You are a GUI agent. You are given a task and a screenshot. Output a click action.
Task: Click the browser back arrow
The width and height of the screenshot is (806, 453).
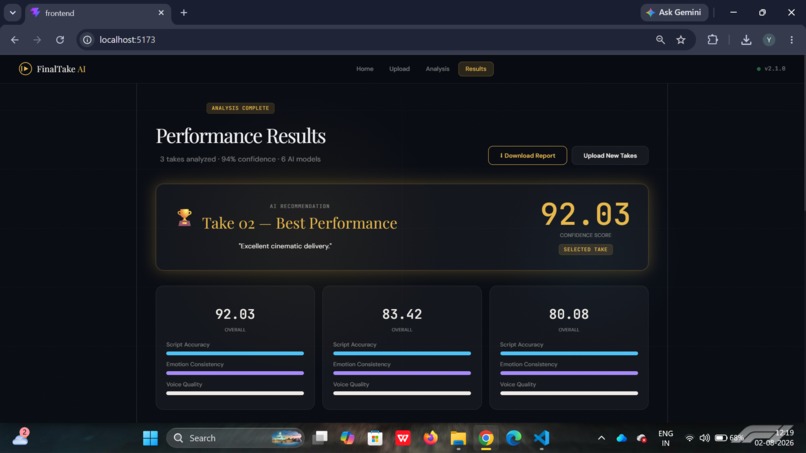tap(14, 40)
